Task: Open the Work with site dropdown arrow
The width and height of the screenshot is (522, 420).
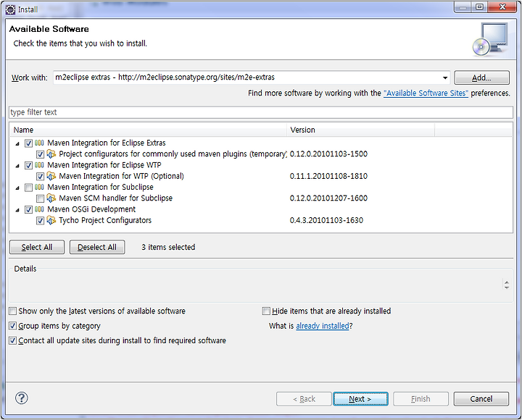Action: [x=445, y=77]
